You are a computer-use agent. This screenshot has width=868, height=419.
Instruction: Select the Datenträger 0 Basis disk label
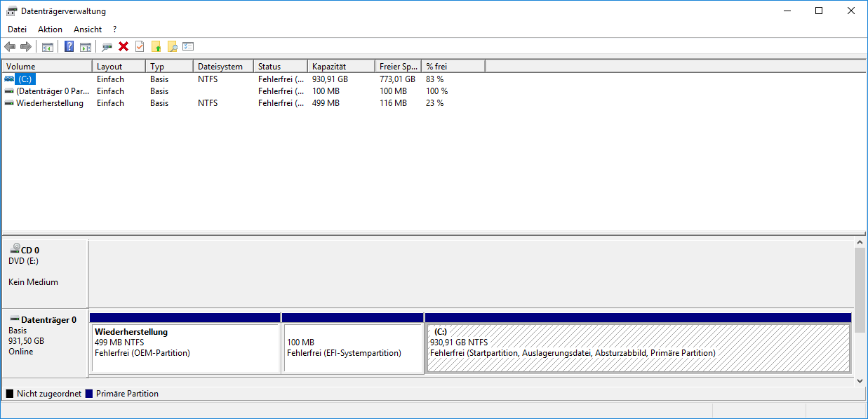(x=45, y=343)
